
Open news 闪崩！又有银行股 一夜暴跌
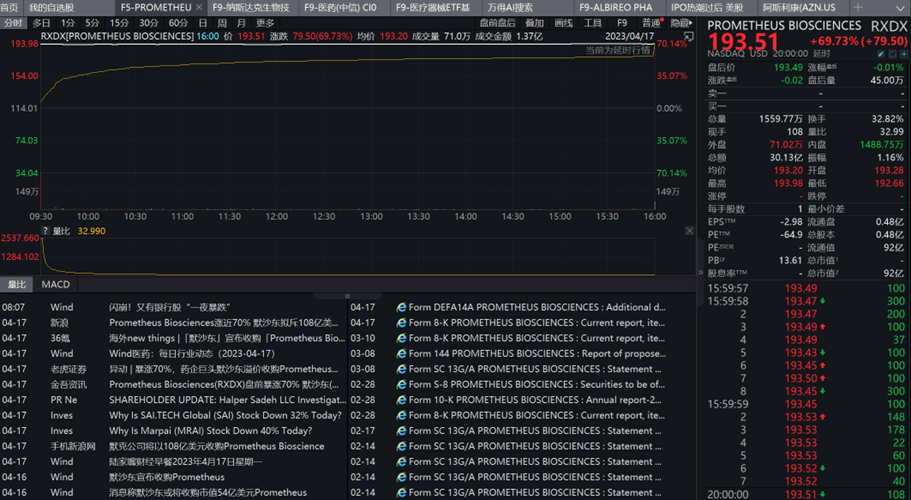pyautogui.click(x=170, y=307)
